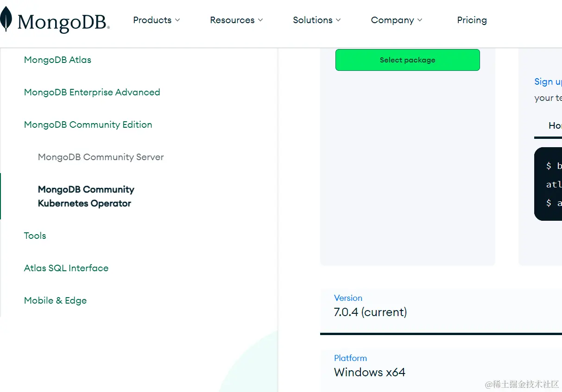
Task: Open Mobile & Edge sidebar link
Action: click(x=55, y=300)
